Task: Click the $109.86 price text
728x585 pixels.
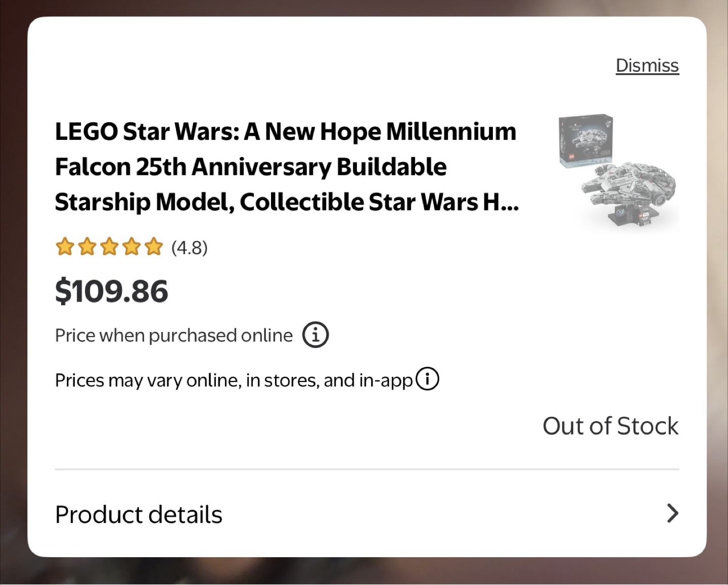Action: pos(112,290)
